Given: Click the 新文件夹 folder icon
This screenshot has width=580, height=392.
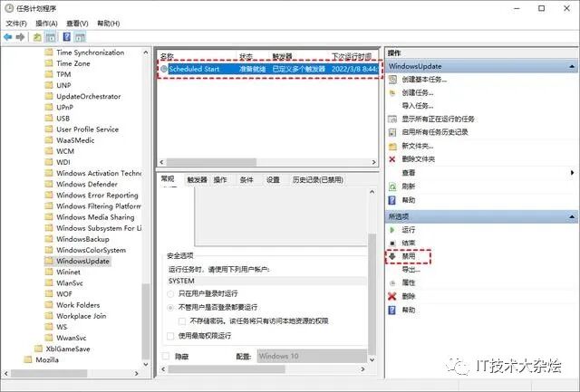Looking at the screenshot, I should click(x=392, y=146).
